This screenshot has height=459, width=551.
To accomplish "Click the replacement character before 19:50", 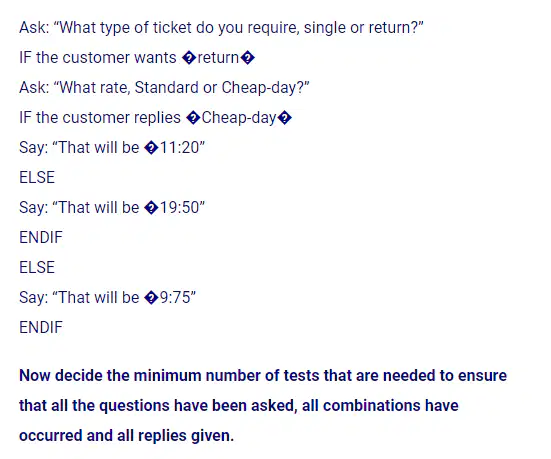I will [151, 208].
